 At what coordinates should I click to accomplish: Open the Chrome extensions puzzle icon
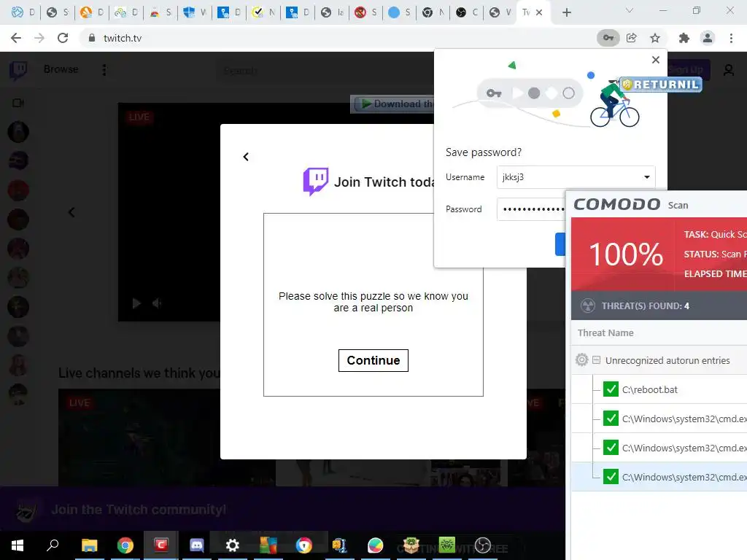click(684, 38)
